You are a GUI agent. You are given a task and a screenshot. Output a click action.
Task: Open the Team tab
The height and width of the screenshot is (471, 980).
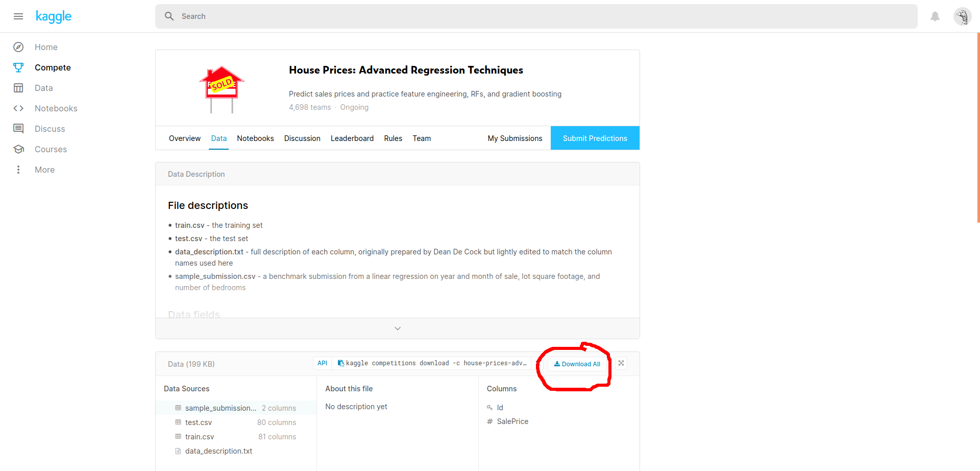click(422, 138)
